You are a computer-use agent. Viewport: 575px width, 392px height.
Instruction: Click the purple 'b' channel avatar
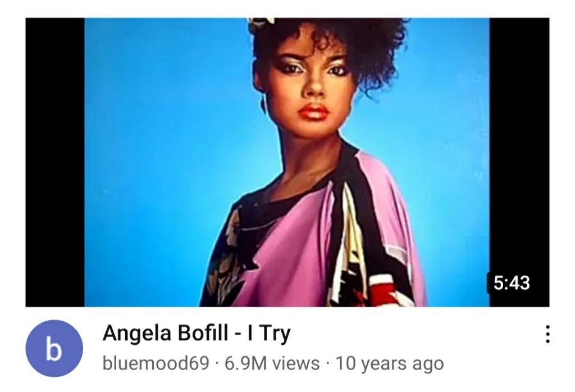point(54,348)
